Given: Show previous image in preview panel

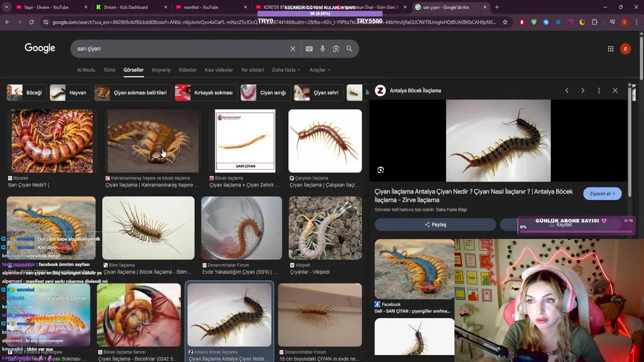Looking at the screenshot, I should pyautogui.click(x=567, y=90).
